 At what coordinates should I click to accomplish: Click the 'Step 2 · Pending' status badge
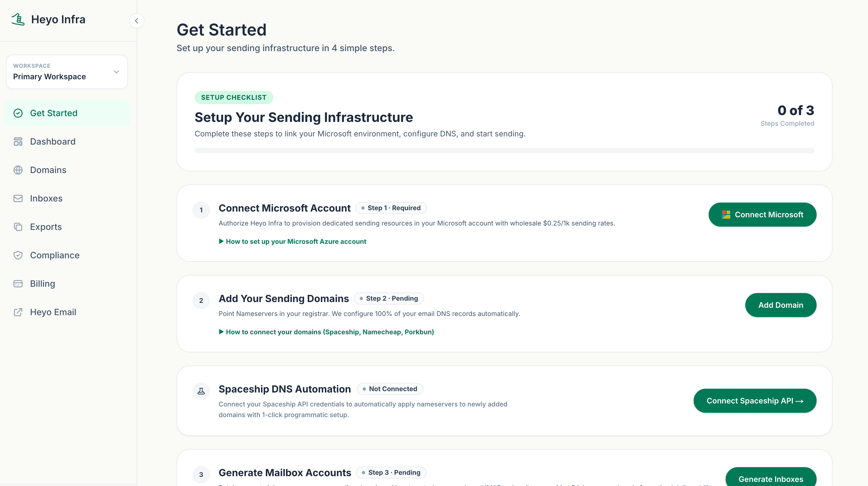(389, 298)
